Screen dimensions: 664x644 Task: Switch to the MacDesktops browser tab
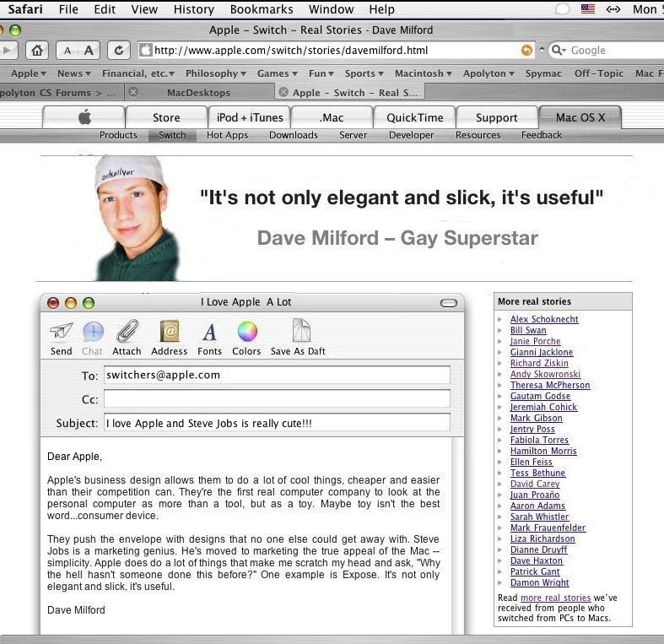tap(197, 93)
